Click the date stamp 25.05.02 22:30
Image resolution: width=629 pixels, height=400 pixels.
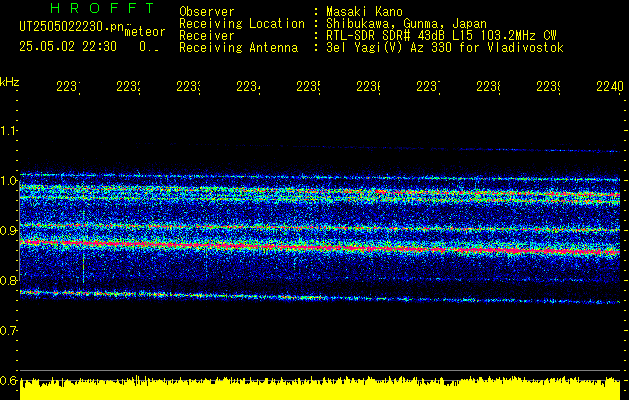[x=68, y=47]
